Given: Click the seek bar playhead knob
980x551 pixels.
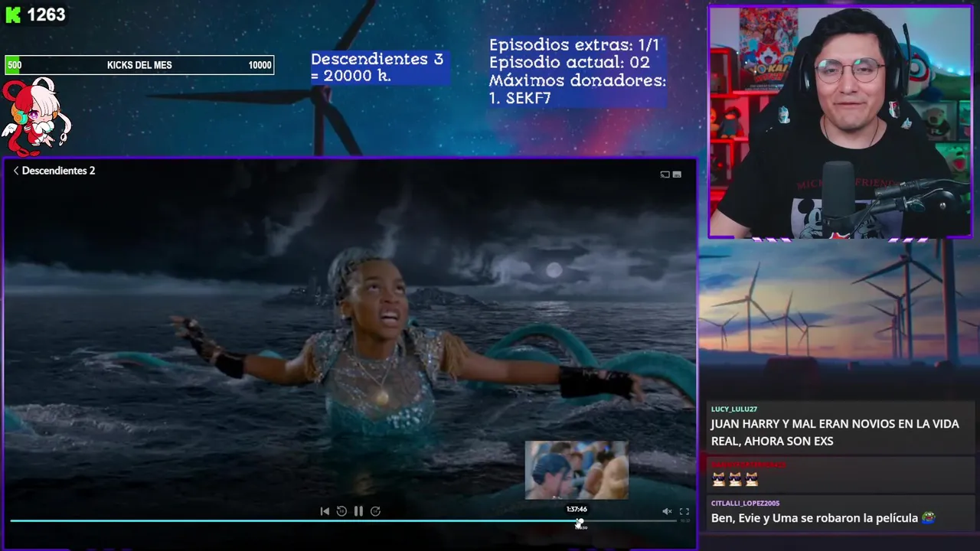Looking at the screenshot, I should 580,522.
